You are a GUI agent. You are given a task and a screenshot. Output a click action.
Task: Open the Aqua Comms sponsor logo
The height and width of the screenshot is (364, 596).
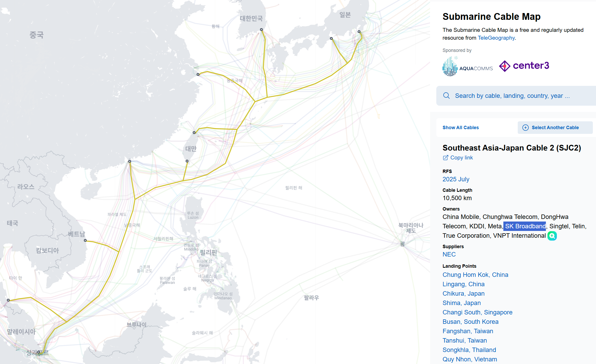tap(468, 66)
